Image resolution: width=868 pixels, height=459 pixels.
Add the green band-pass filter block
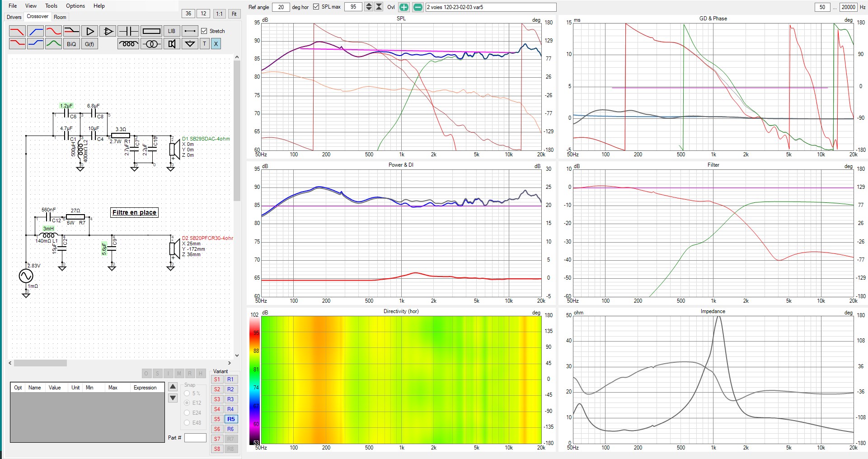53,44
